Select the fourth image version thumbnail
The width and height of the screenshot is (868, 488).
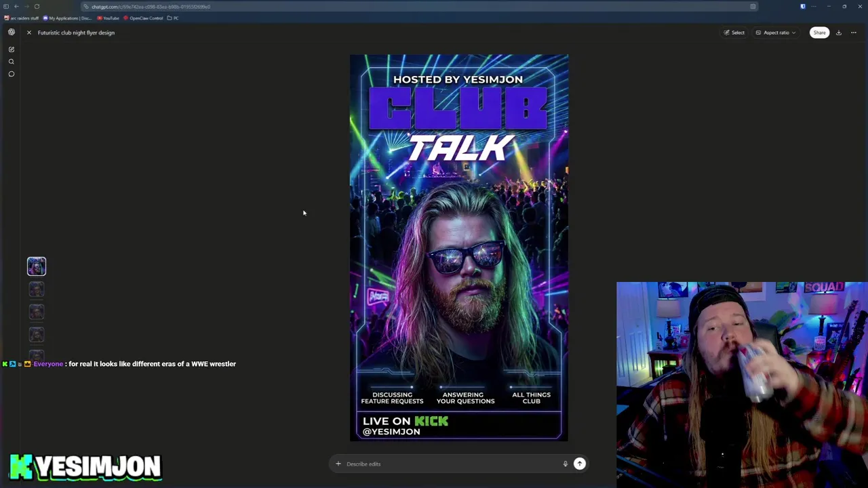coord(37,335)
